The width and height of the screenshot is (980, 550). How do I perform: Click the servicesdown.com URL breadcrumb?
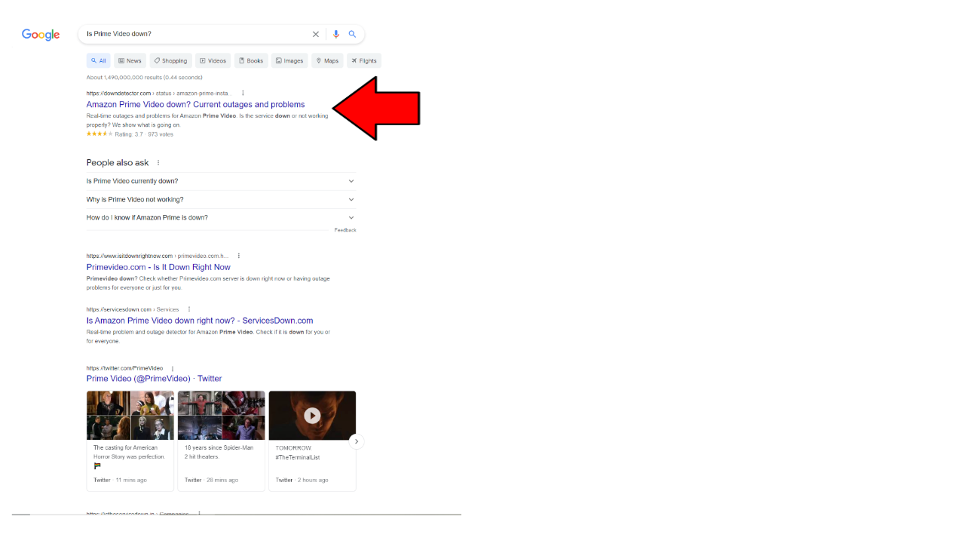pyautogui.click(x=133, y=309)
